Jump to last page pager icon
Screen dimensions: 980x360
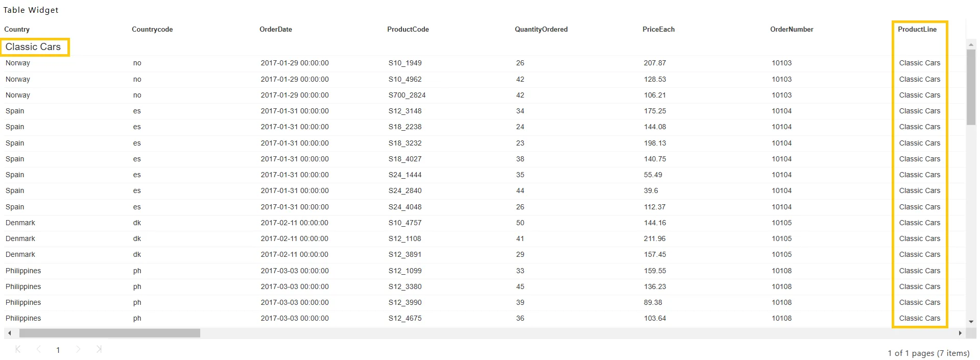pyautogui.click(x=99, y=349)
